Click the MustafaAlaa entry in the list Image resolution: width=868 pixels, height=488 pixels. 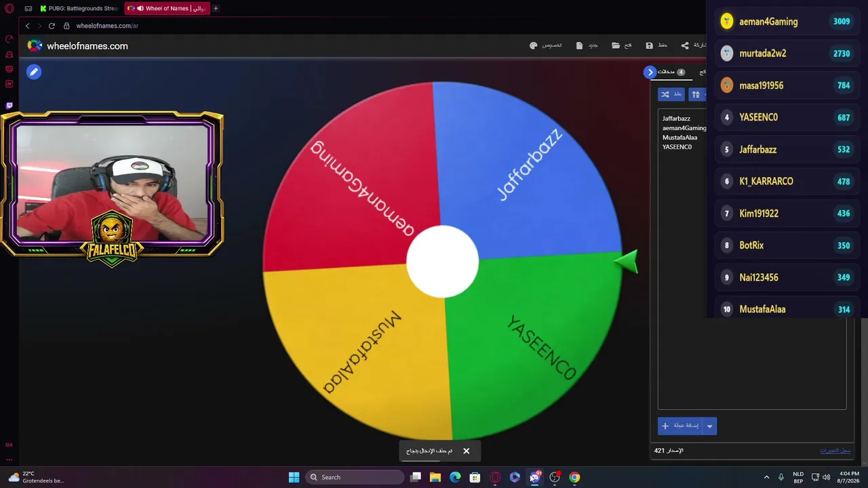pyautogui.click(x=679, y=138)
